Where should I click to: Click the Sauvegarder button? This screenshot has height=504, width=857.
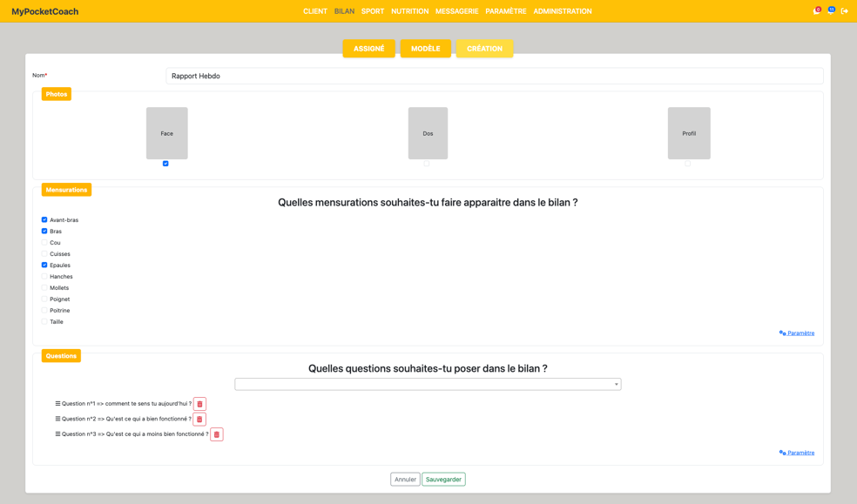[443, 480]
